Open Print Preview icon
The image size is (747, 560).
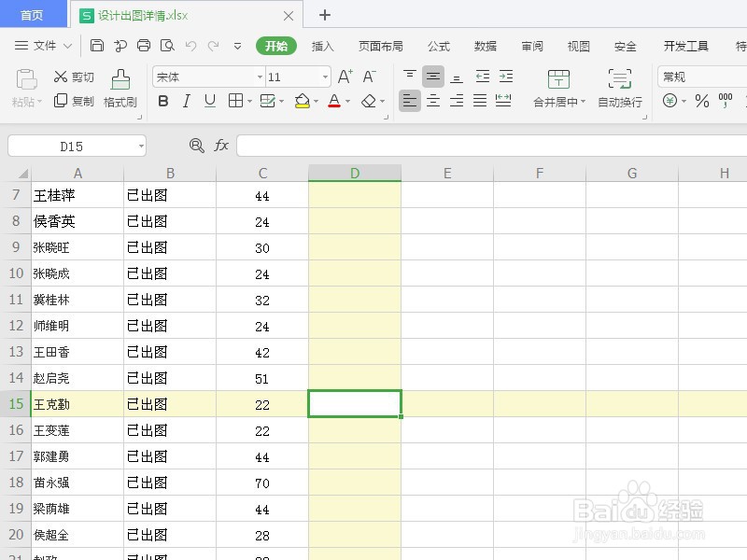coord(167,45)
